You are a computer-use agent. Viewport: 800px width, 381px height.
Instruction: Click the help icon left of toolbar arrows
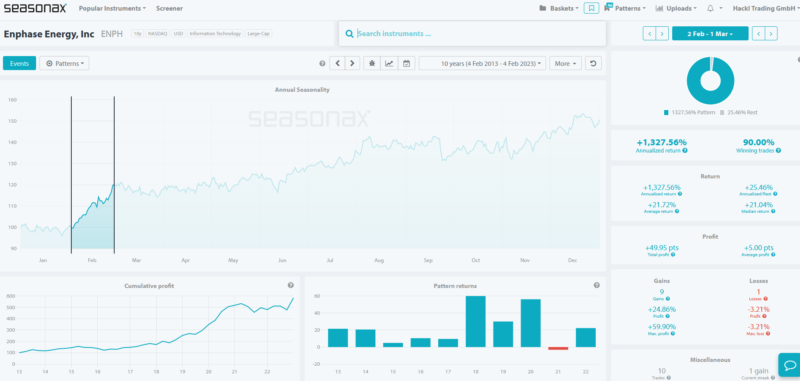322,64
